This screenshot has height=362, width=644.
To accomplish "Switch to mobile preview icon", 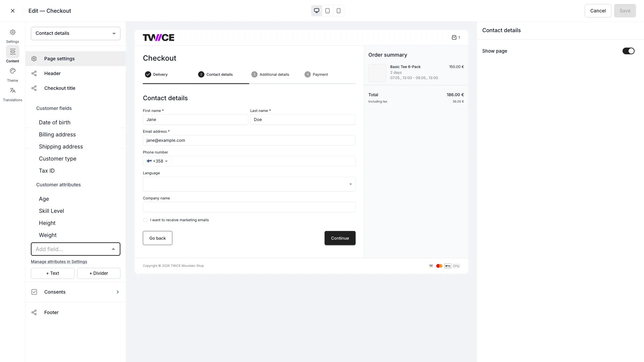I will coord(338,11).
